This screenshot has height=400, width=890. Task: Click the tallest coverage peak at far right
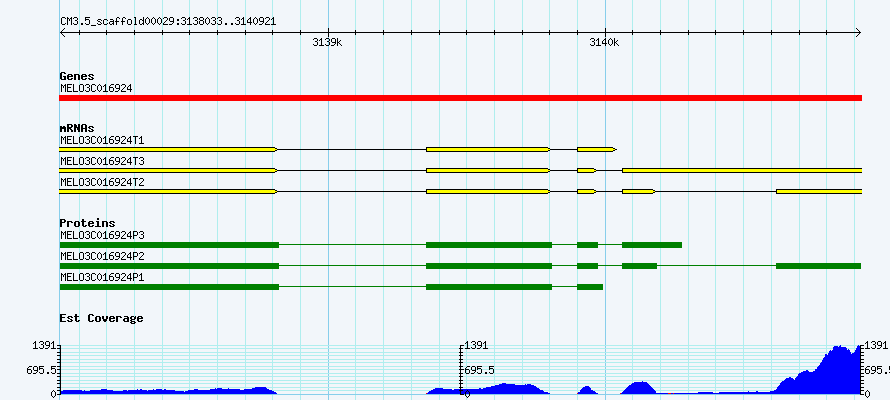pos(840,369)
